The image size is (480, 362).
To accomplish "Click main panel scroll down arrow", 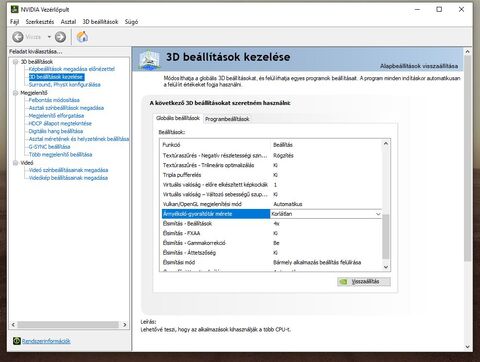I will 467,347.
